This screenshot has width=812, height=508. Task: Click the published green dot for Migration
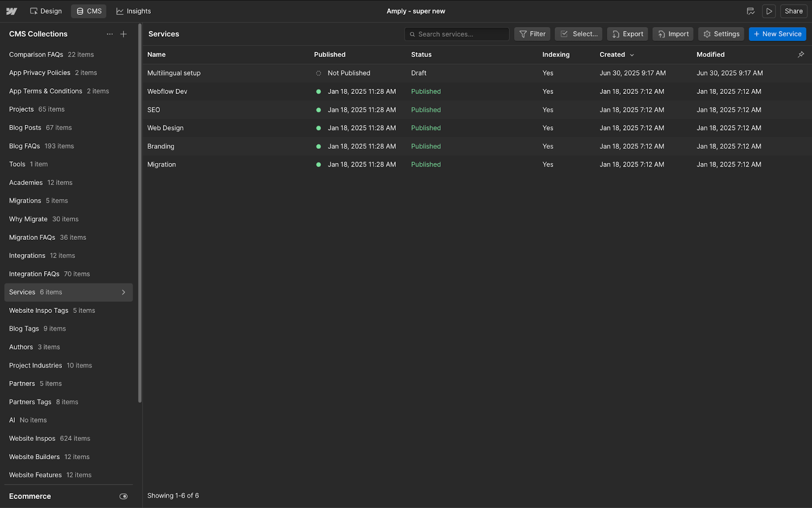click(318, 165)
